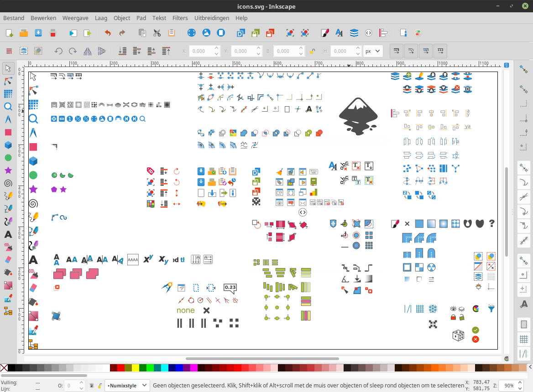Click the horizontal canvas scrollbar
The height and width of the screenshot is (392, 533).
click(262, 358)
